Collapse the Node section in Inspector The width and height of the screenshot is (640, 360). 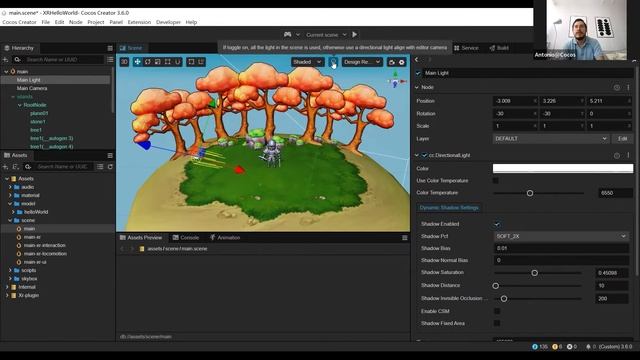point(417,87)
